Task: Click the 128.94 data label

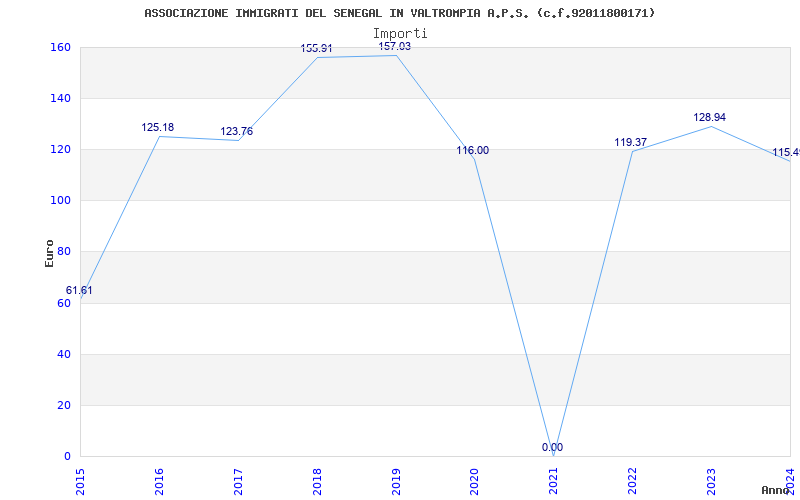Action: pos(709,117)
